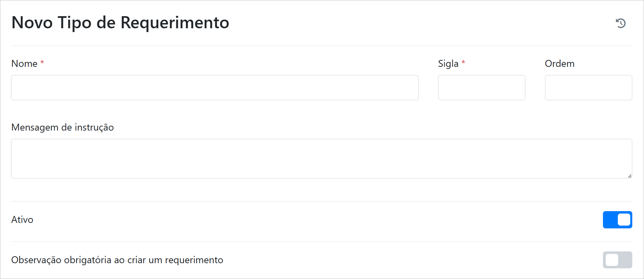Viewport: 644px width, 279px height.
Task: Click the Ordem field label
Action: pyautogui.click(x=559, y=64)
